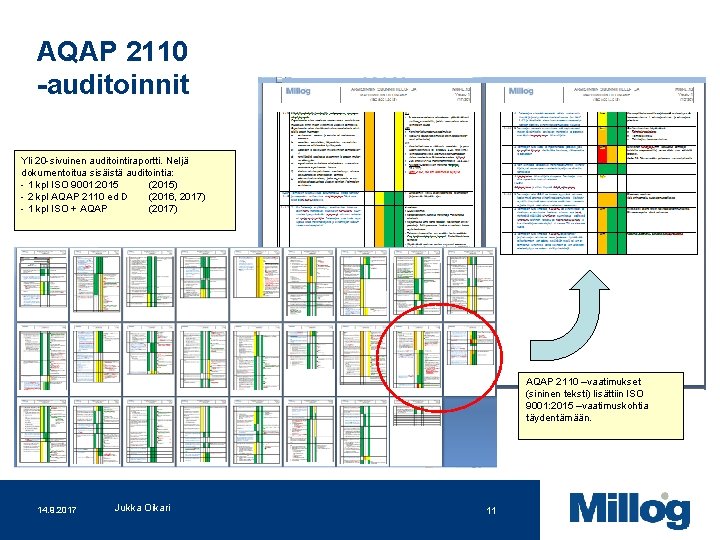720x540 pixels.
Task: Click the year "(2015)" in the yellow box
Action: point(163,185)
